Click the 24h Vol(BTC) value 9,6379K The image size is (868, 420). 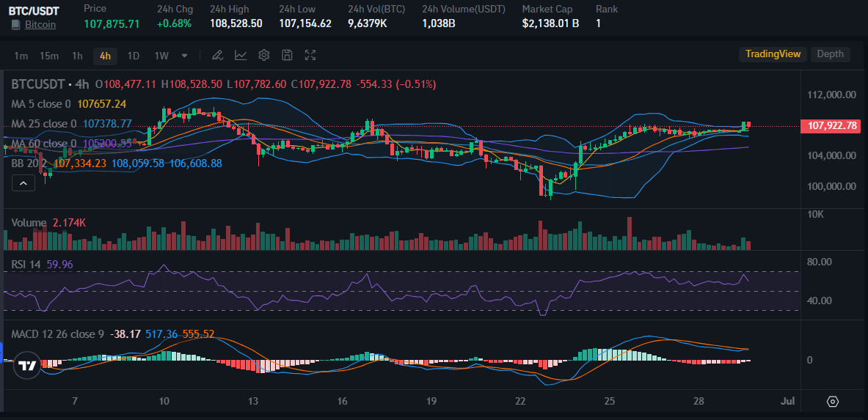point(367,23)
